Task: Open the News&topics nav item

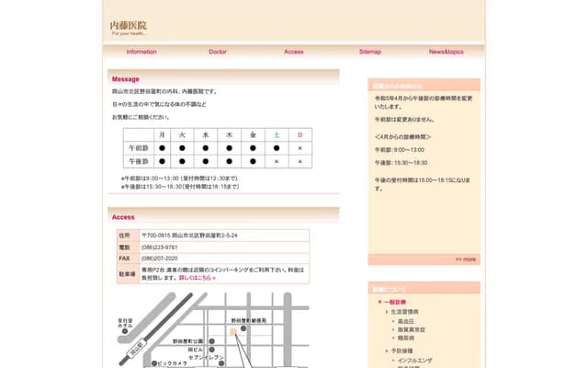Action: pyautogui.click(x=447, y=52)
